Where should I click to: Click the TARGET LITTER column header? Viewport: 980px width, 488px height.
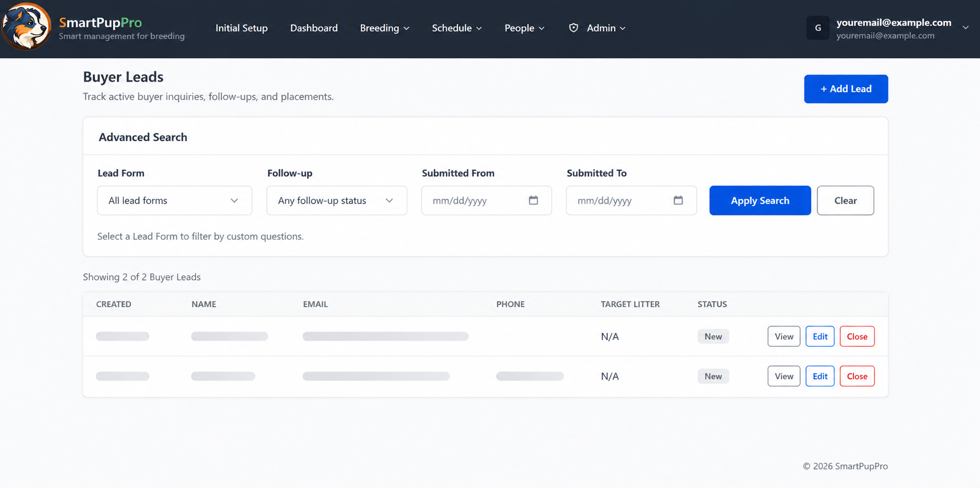click(630, 304)
